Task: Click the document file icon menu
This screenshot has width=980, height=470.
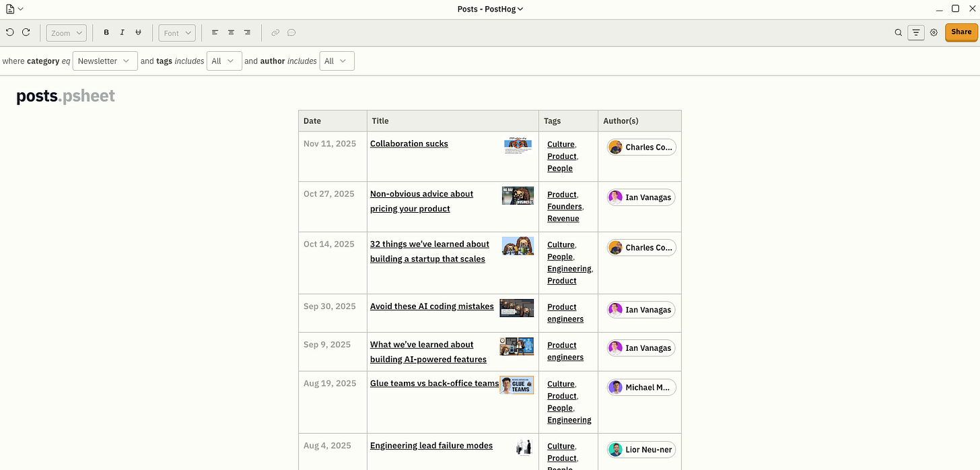Action: click(x=14, y=9)
